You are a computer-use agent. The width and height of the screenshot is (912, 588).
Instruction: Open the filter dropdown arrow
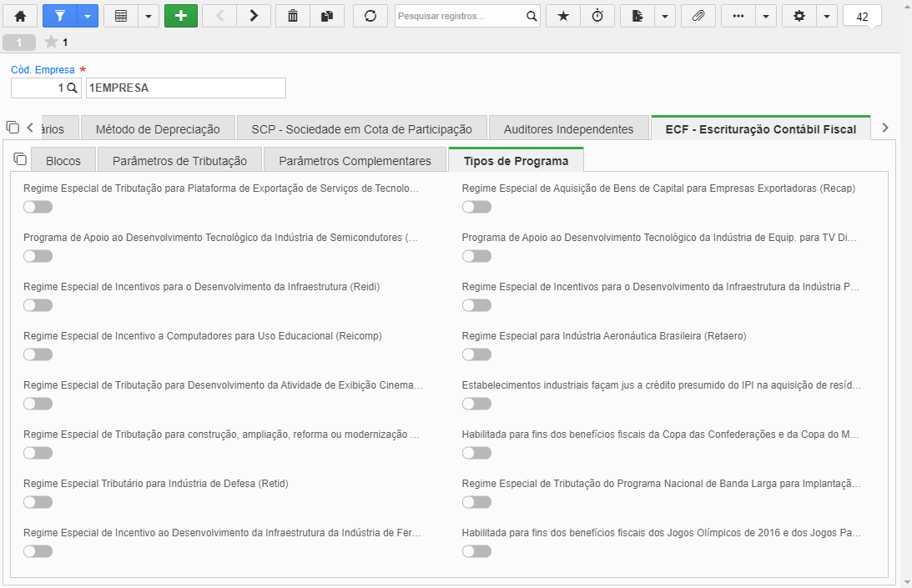(x=88, y=17)
